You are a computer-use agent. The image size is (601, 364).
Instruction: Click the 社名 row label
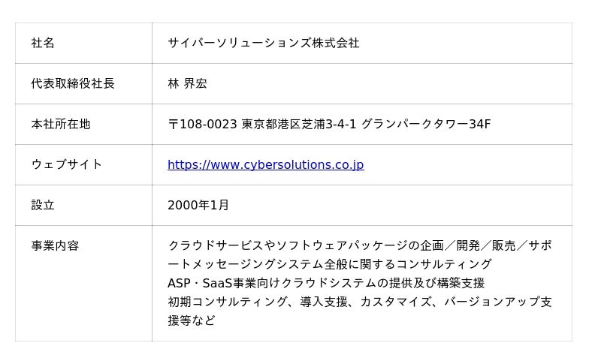pos(43,44)
